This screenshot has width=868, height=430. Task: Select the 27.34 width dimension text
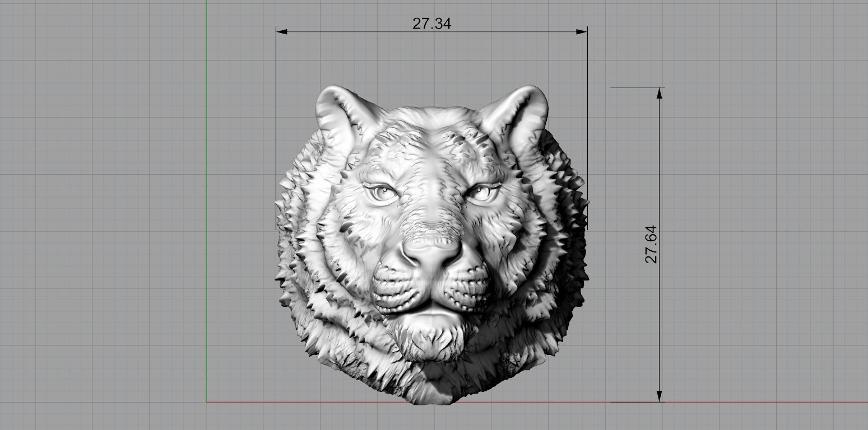coord(431,24)
